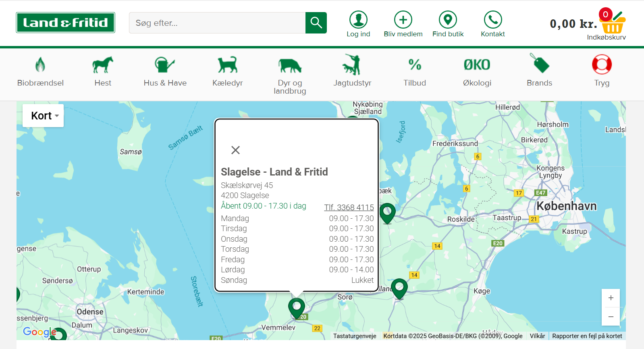Click the Hest menu label
Image resolution: width=644 pixels, height=349 pixels.
[x=103, y=83]
